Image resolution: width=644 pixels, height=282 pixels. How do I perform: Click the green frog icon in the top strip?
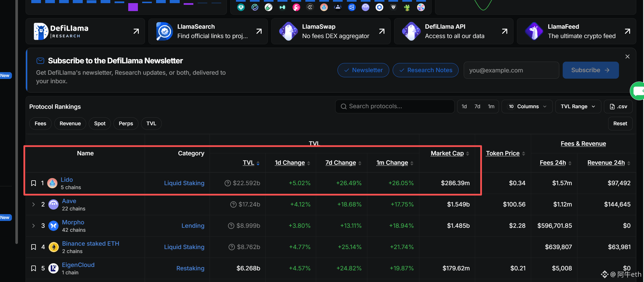(x=407, y=7)
